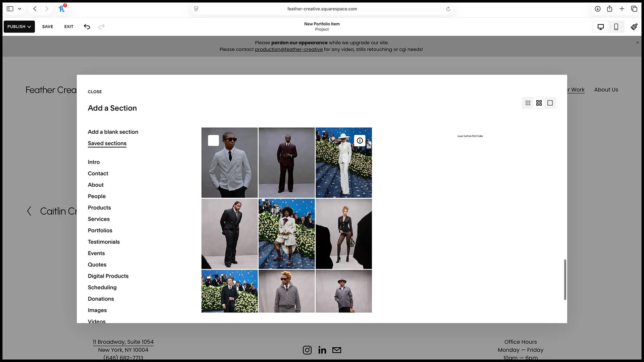Open the Instagram icon in the footer
The height and width of the screenshot is (362, 644).
pyautogui.click(x=307, y=350)
